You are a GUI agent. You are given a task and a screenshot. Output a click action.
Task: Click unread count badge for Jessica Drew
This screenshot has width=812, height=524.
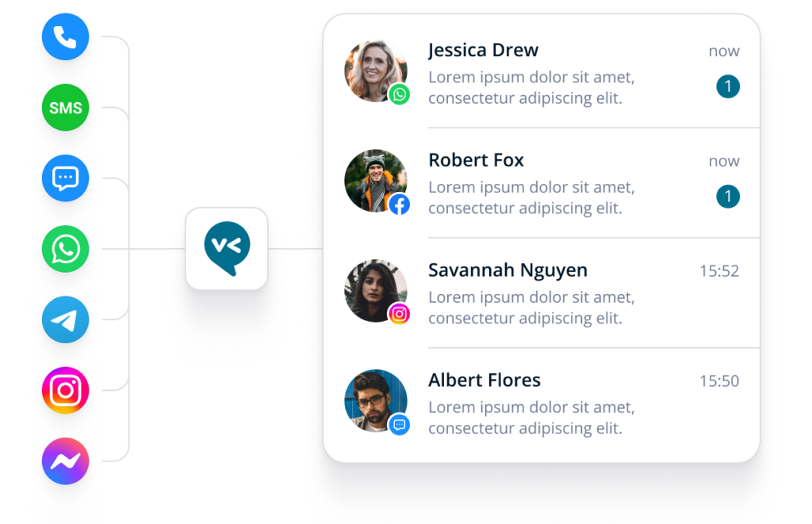coord(728,86)
